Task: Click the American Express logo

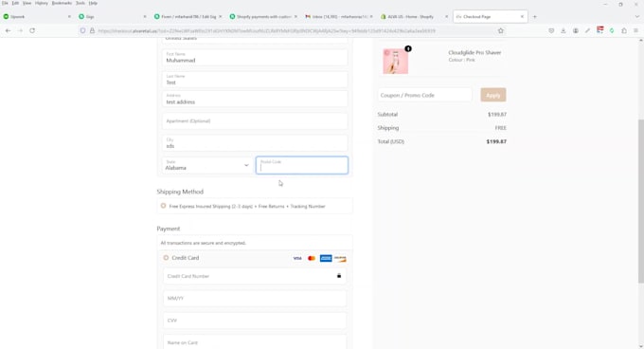Action: click(326, 258)
